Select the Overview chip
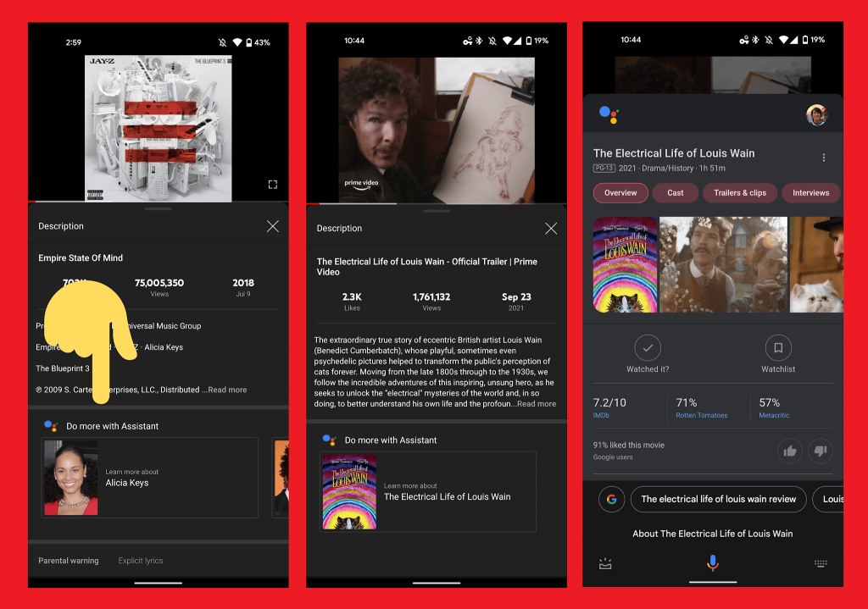The image size is (868, 609). tap(620, 193)
